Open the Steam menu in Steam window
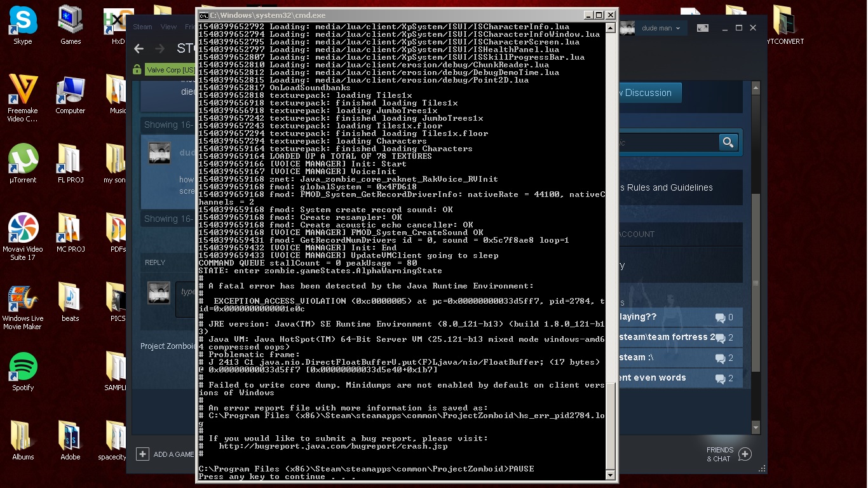The image size is (868, 488). 142,27
